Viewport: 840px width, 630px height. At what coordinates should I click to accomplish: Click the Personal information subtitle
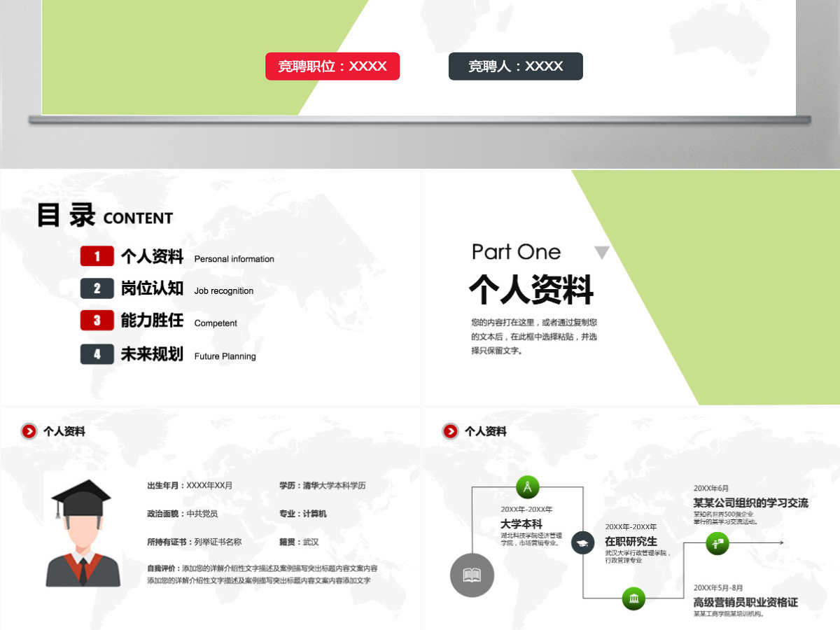pyautogui.click(x=234, y=259)
